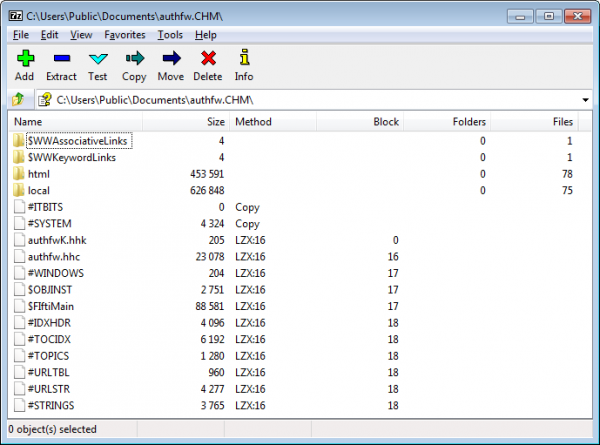The width and height of the screenshot is (600, 445).
Task: Sort by the Size column header
Action: click(x=186, y=122)
